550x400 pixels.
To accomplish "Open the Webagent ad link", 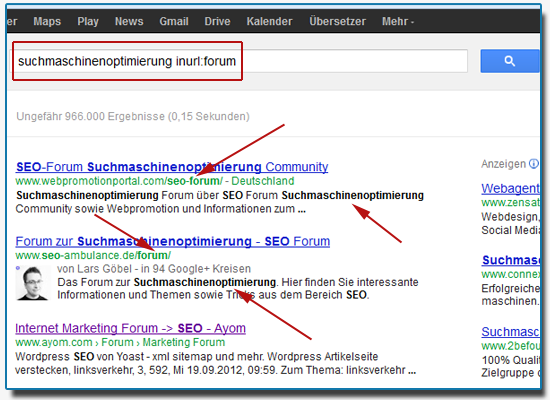I will [510, 189].
